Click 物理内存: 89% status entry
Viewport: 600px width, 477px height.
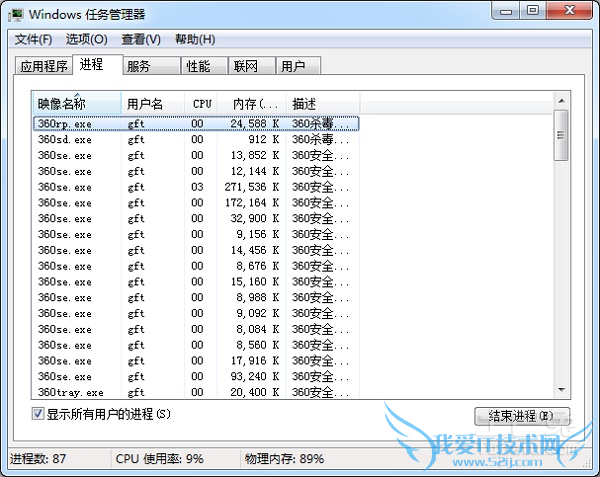coord(284,458)
